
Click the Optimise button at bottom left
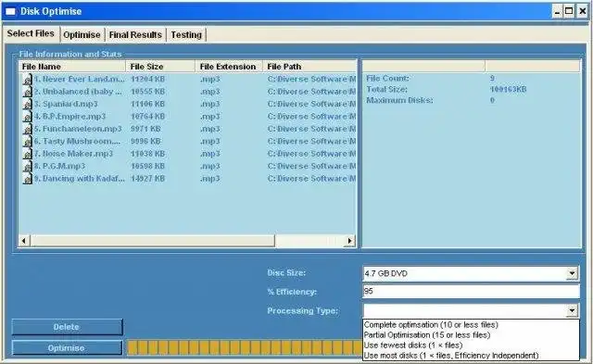click(x=67, y=347)
